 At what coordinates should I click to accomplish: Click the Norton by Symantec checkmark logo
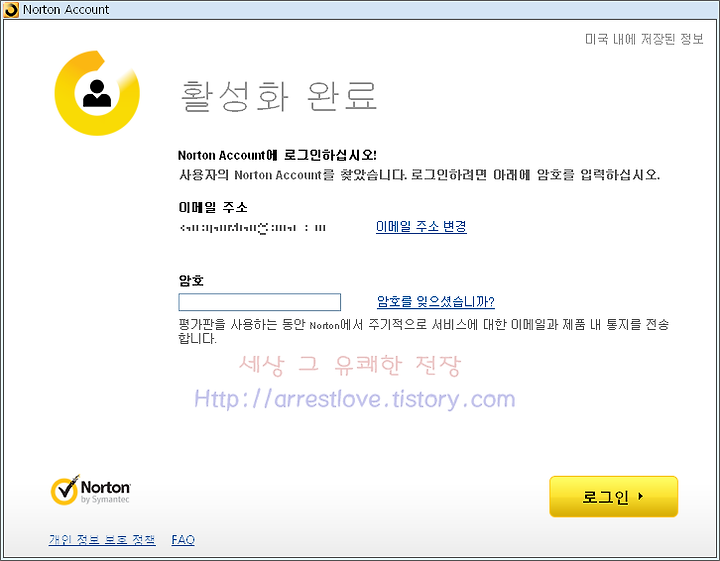(x=90, y=490)
